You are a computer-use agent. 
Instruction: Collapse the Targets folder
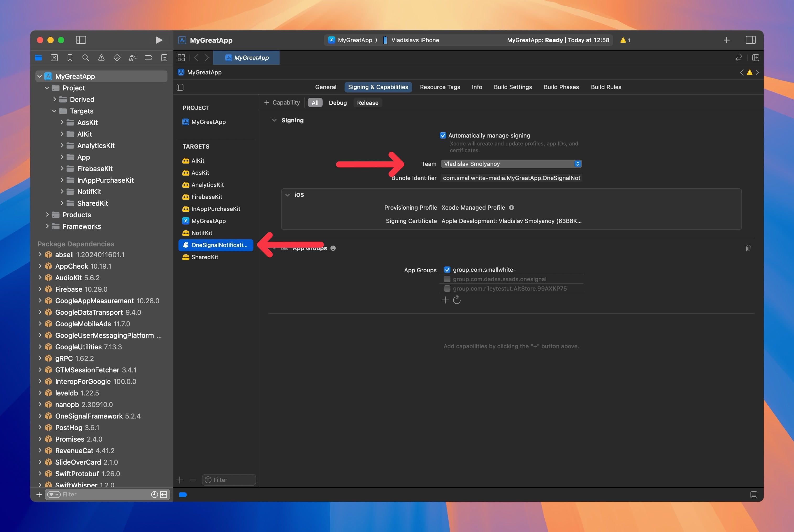(x=54, y=111)
